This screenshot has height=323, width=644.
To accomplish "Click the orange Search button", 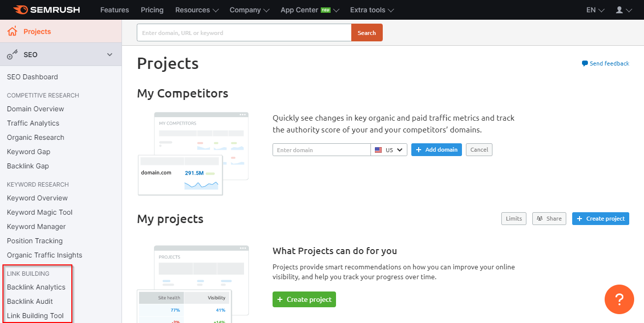I will tap(367, 32).
